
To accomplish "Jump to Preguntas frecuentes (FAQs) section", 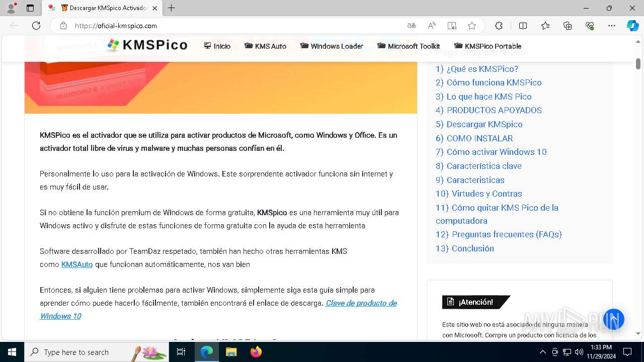I will click(499, 234).
